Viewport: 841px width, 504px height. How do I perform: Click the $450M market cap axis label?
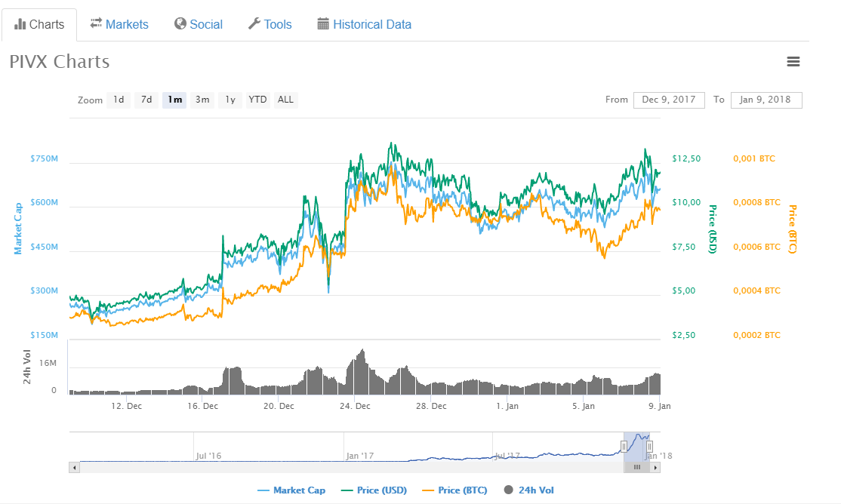(44, 247)
